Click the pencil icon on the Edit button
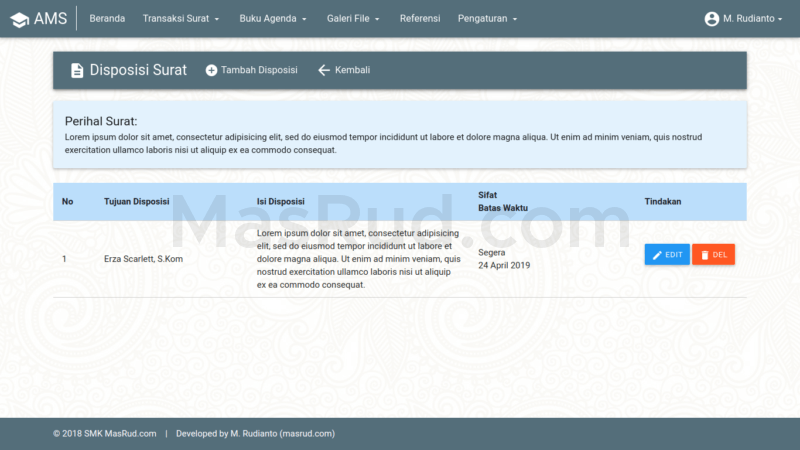The width and height of the screenshot is (800, 450). [x=657, y=255]
